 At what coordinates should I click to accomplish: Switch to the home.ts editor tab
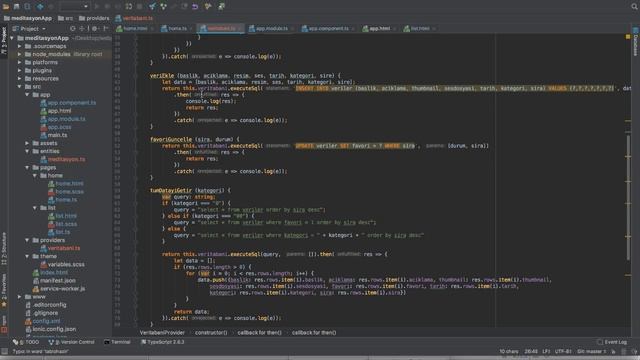177,29
